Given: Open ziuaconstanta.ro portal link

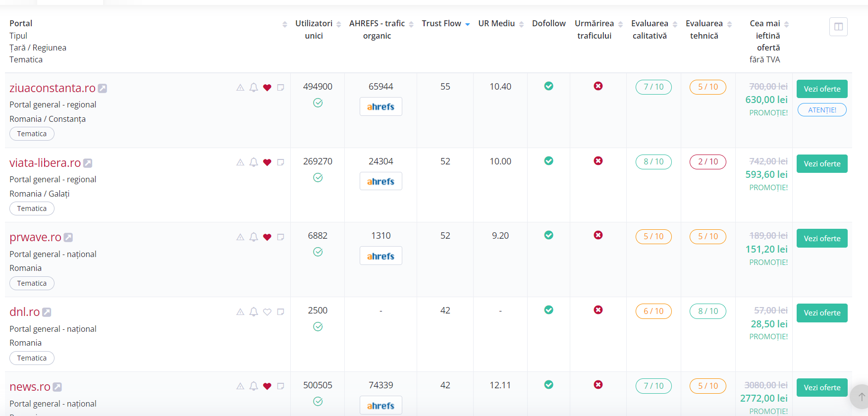Looking at the screenshot, I should click(x=53, y=88).
